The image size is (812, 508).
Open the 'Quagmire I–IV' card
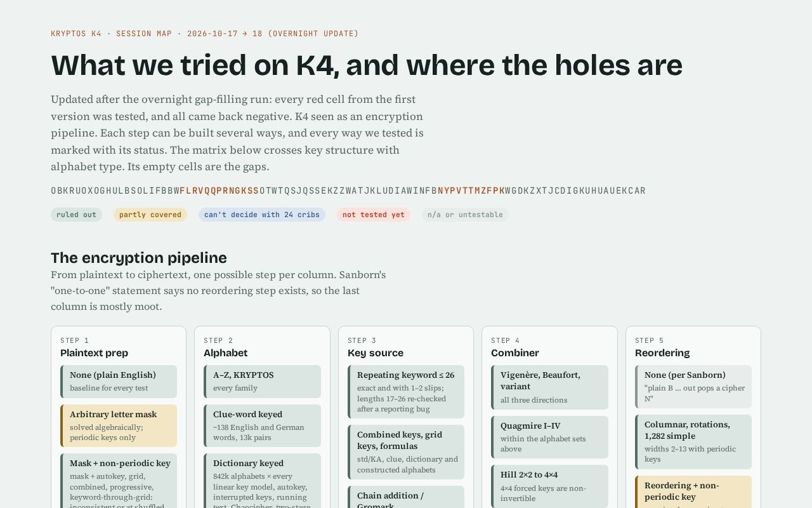click(549, 437)
